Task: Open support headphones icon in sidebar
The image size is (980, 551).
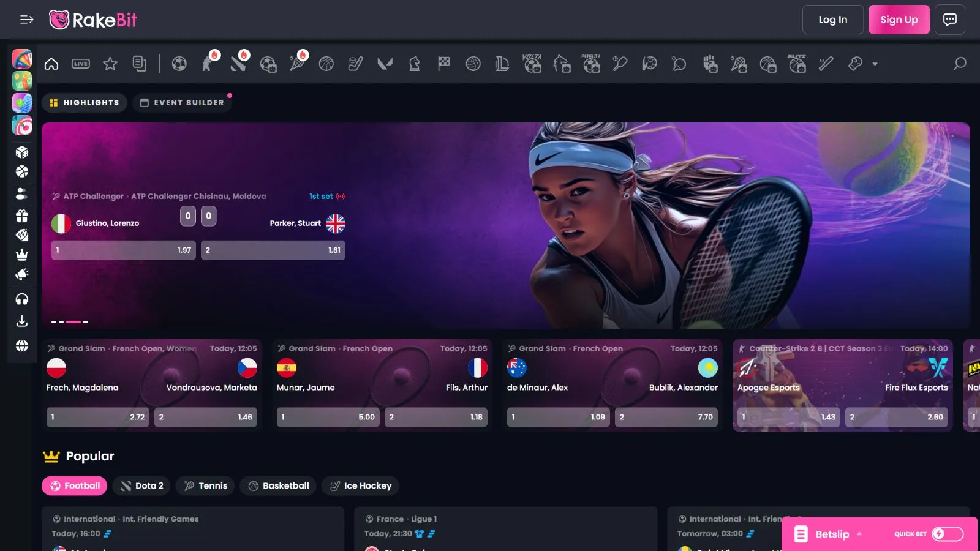Action: 22,299
